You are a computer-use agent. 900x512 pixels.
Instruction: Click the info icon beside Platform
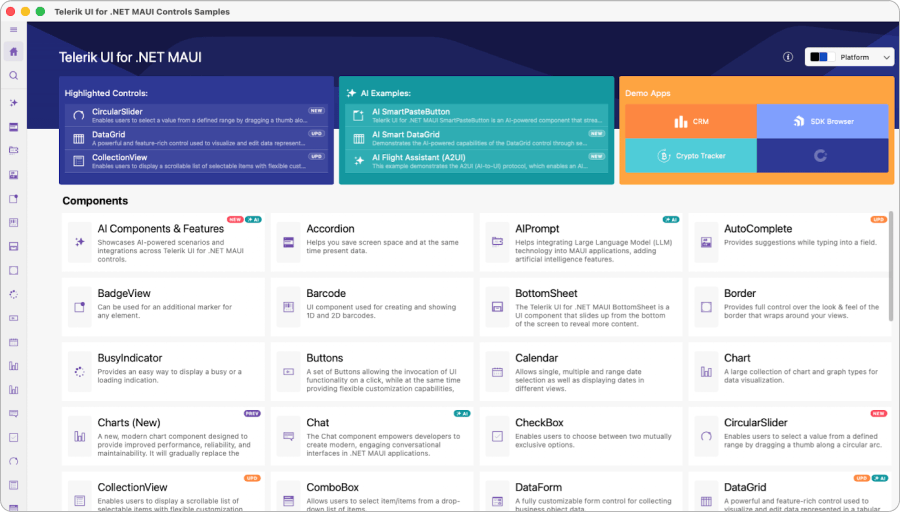[788, 57]
